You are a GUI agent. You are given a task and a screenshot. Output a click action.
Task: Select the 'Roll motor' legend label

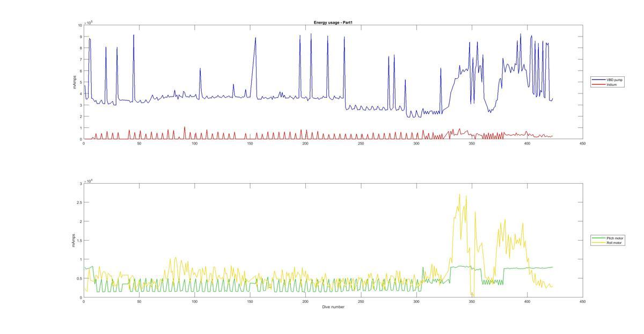[614, 243]
